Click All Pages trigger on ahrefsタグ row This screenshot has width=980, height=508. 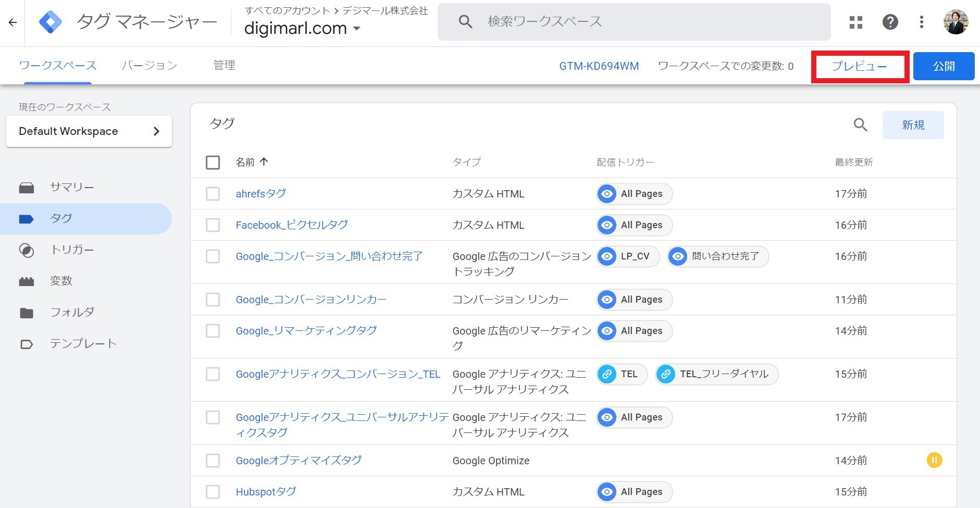635,194
